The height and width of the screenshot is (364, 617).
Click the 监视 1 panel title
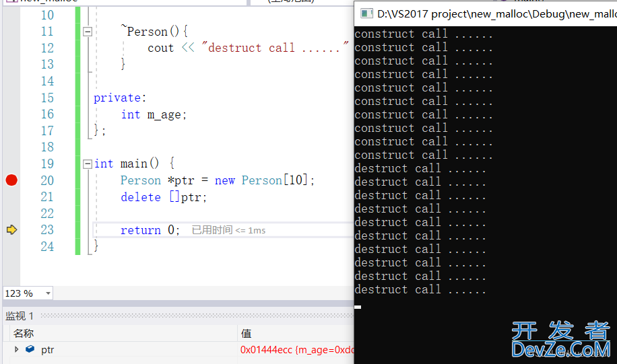point(20,316)
